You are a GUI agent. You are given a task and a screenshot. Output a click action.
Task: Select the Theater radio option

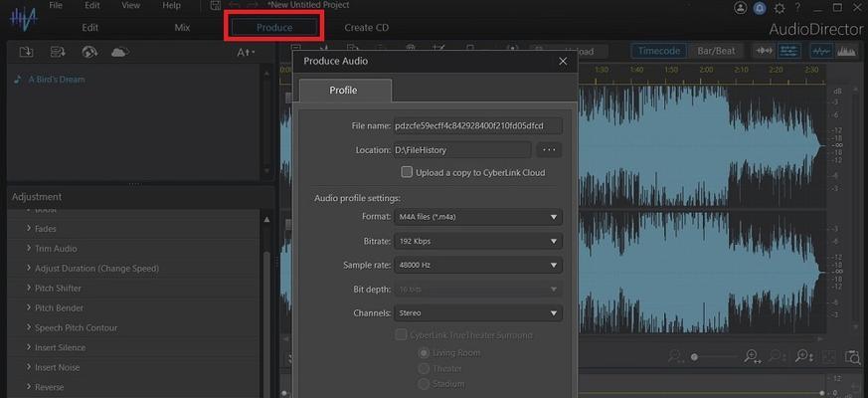[x=424, y=368]
